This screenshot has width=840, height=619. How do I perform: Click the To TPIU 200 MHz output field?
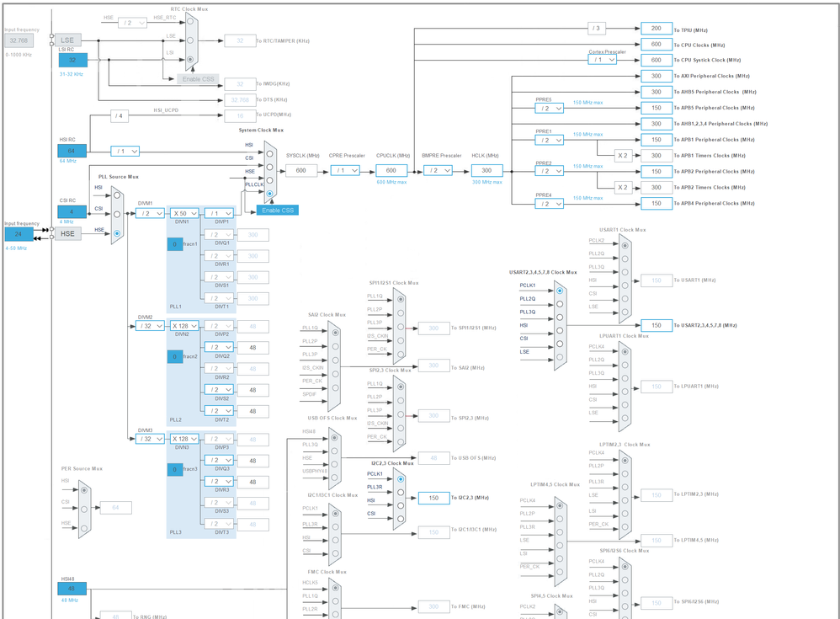(x=657, y=29)
